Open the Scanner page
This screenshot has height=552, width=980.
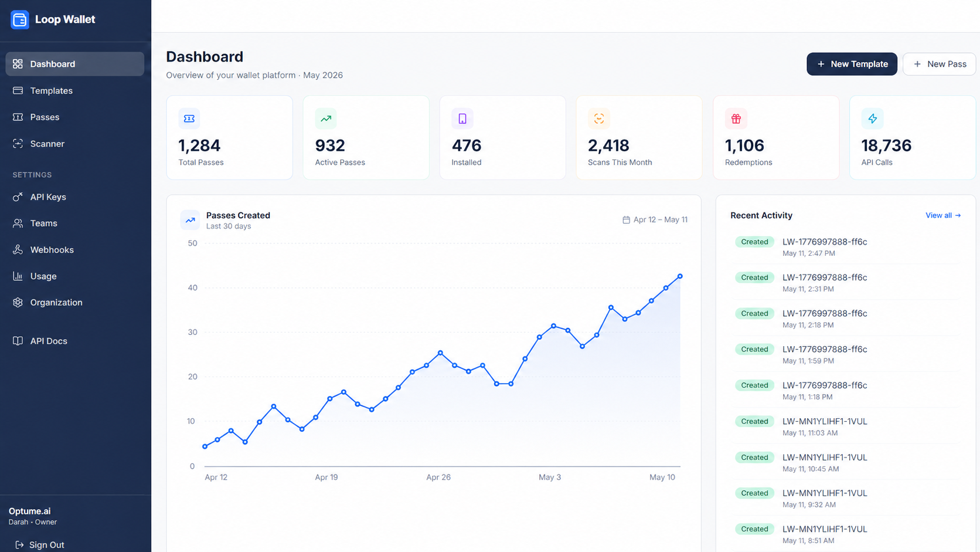click(x=75, y=144)
